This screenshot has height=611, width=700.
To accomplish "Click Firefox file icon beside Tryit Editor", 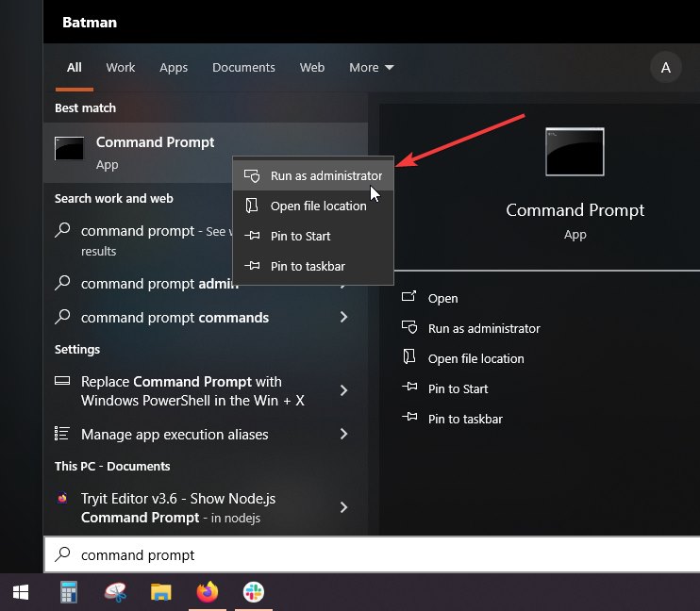I will 62,497.
